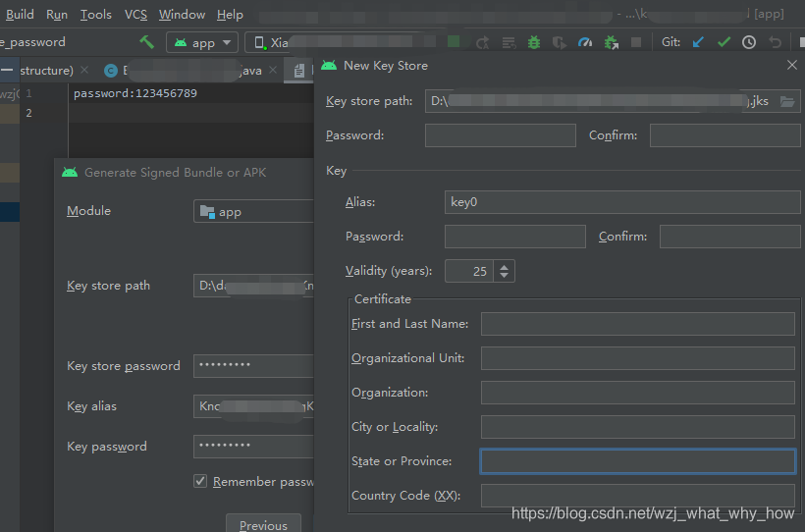Viewport: 805px width, 532px height.
Task: Click the First and Last Name field
Action: pos(638,324)
